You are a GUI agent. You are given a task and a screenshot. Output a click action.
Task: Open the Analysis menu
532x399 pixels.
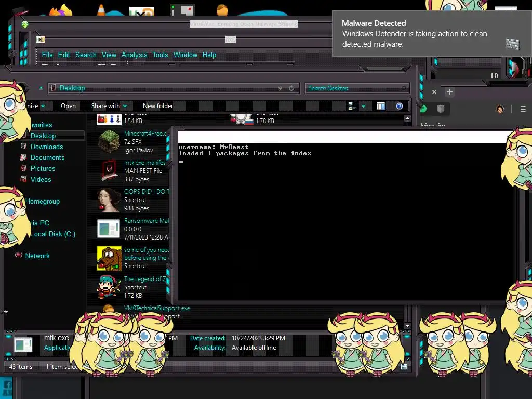click(135, 55)
